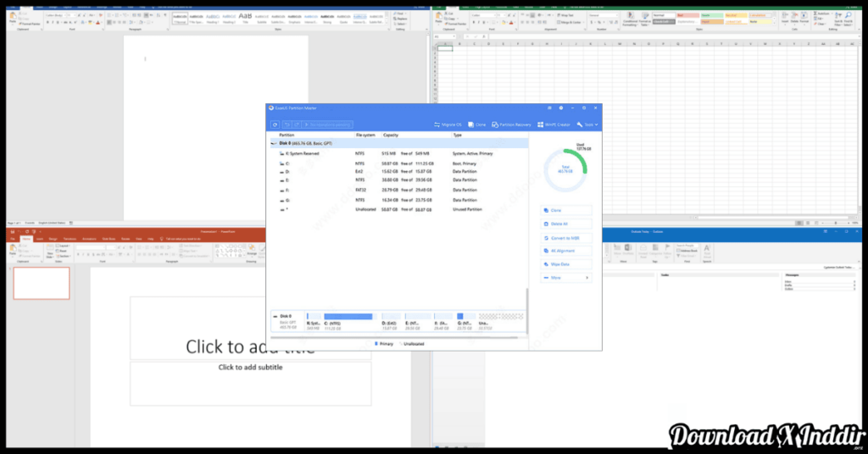Click the AaB Title style in Word styles gallery

[245, 19]
